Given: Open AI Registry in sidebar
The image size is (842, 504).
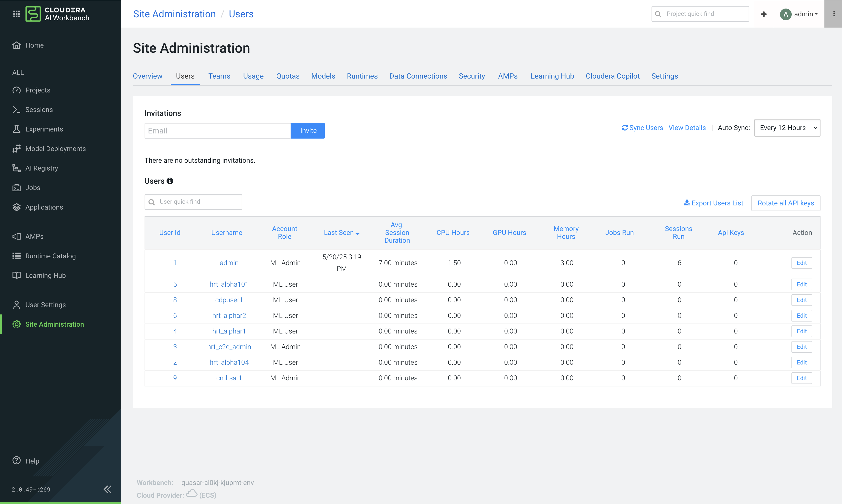Looking at the screenshot, I should 42,168.
